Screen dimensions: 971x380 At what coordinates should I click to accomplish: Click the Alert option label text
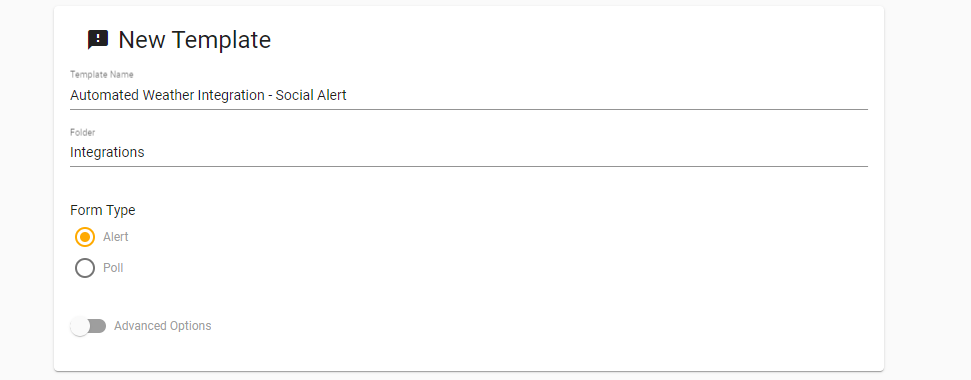[116, 237]
